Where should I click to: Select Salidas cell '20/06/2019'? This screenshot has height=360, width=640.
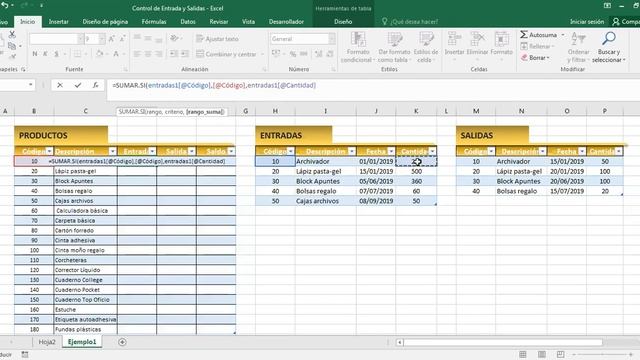(567, 181)
